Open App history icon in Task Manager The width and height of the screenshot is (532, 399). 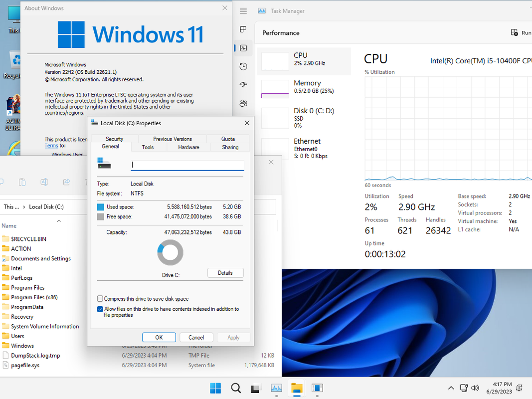243,66
